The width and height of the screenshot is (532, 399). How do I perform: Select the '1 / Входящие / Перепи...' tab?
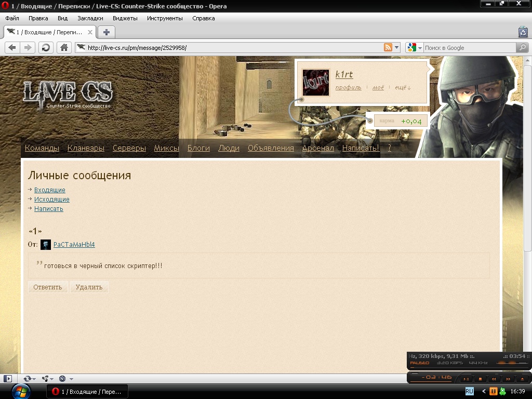pyautogui.click(x=49, y=32)
